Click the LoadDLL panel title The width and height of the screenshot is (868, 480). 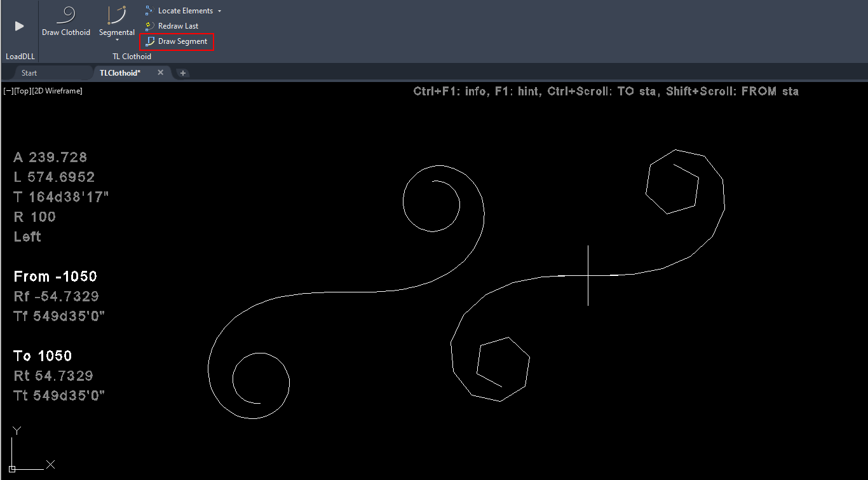pos(20,57)
